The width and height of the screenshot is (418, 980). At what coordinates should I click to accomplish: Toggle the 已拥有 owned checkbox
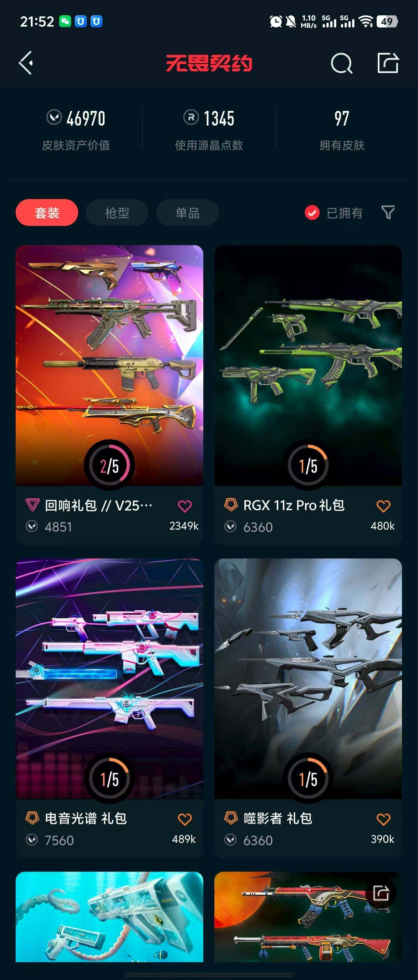point(312,213)
